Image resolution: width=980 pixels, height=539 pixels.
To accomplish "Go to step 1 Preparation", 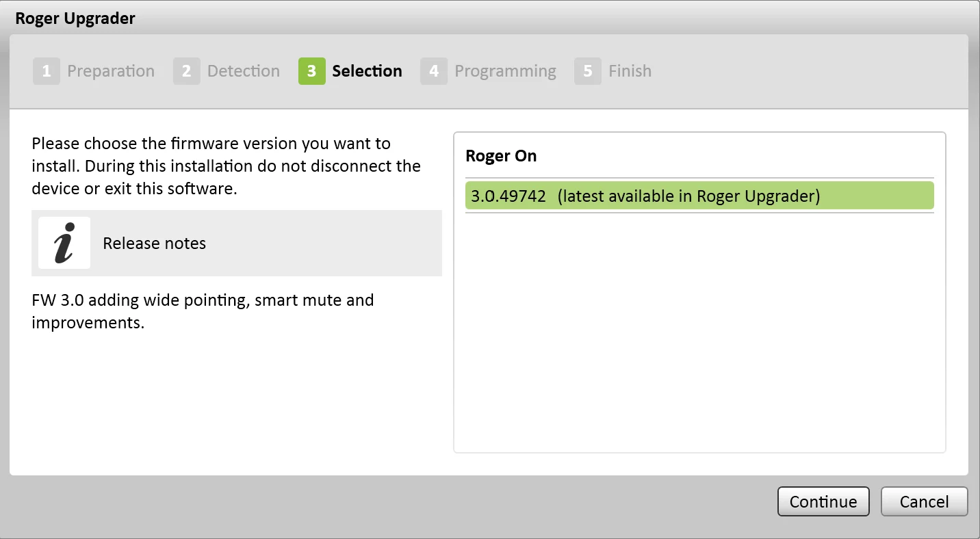I will click(x=94, y=71).
